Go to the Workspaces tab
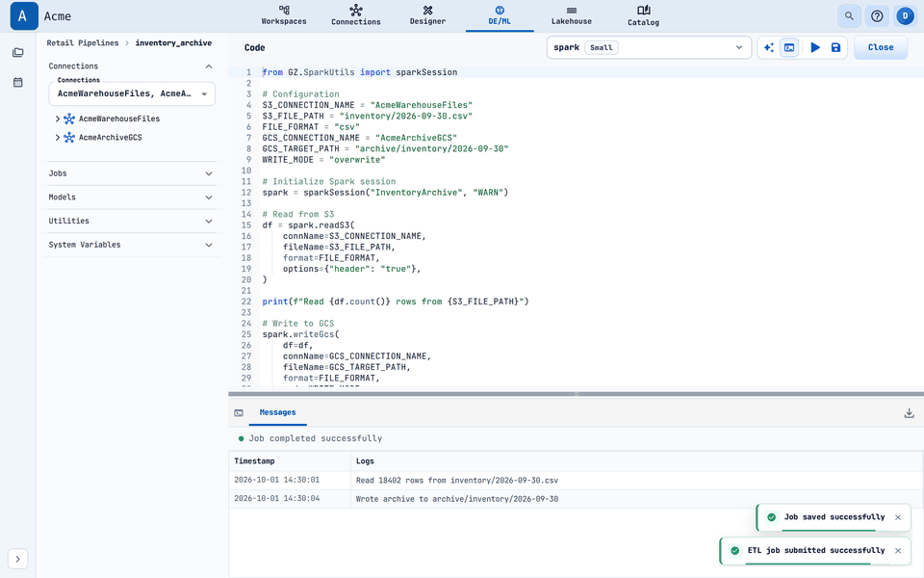This screenshot has height=578, width=924. [x=284, y=15]
